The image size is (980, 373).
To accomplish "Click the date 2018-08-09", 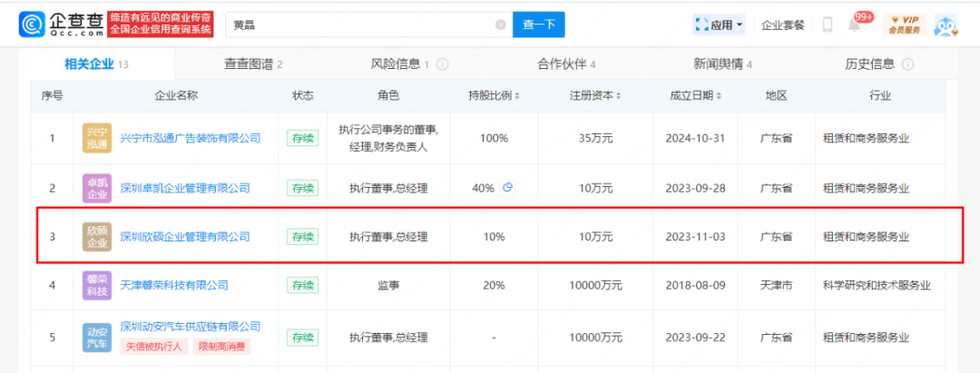I will (x=695, y=286).
